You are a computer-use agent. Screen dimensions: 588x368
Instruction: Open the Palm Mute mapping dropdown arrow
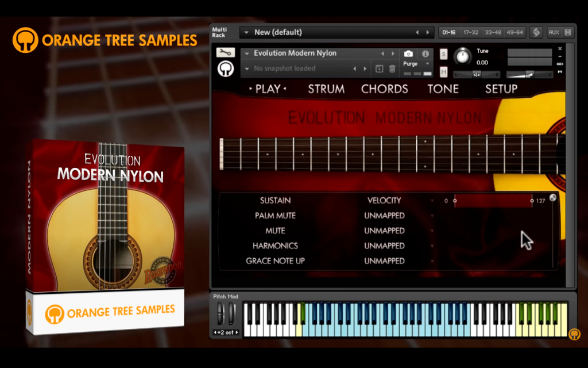click(x=432, y=216)
